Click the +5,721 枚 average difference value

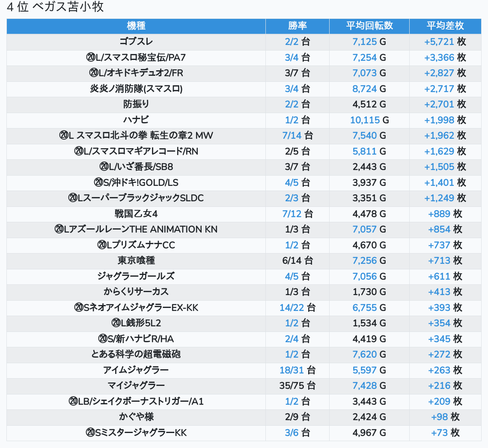point(445,42)
